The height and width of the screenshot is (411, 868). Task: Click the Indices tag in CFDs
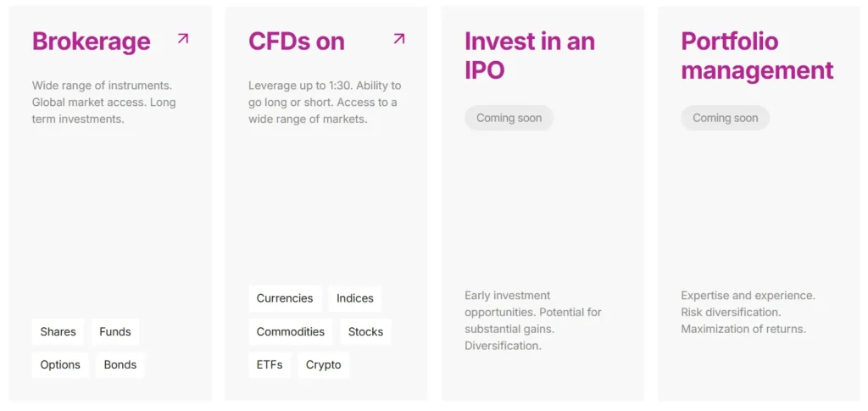355,298
